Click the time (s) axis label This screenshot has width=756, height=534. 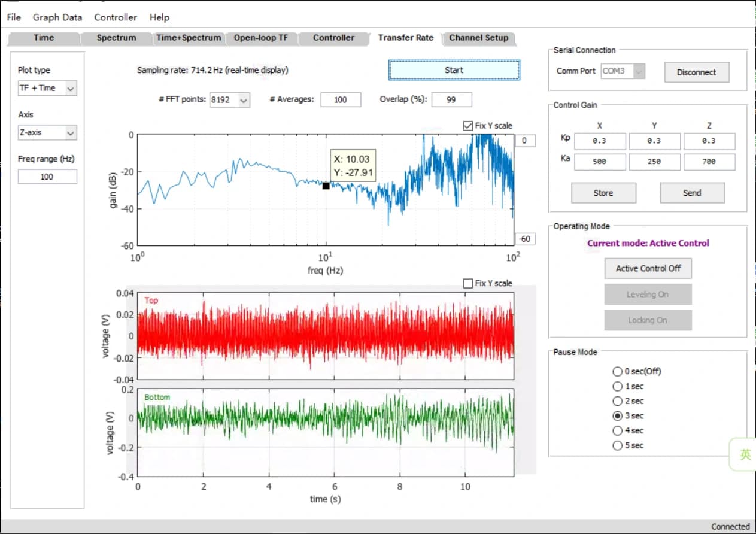(326, 499)
